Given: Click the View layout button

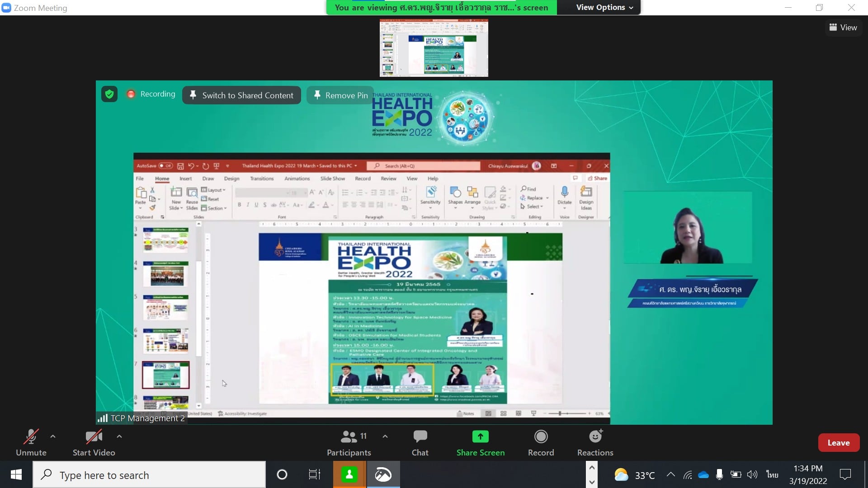Looking at the screenshot, I should 843,28.
